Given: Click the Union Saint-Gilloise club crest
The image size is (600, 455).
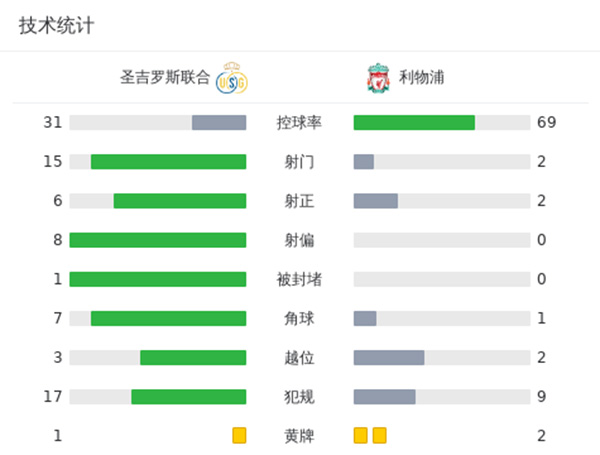Looking at the screenshot, I should (231, 78).
